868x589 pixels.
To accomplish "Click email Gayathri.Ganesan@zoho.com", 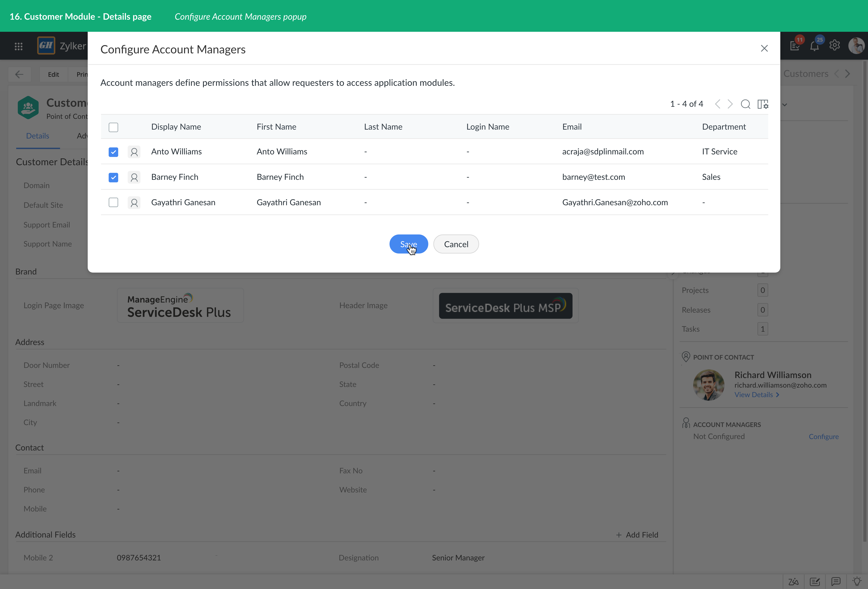I will [615, 202].
